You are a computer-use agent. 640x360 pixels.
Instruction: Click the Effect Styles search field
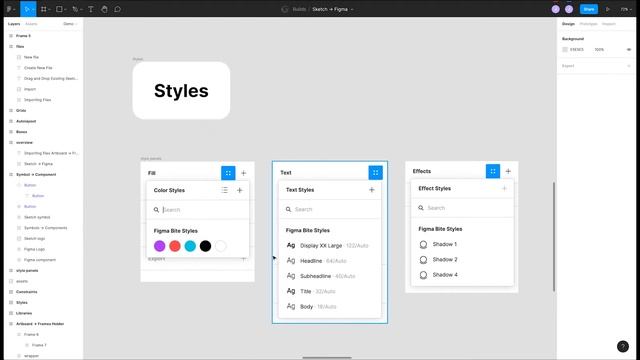[462, 208]
